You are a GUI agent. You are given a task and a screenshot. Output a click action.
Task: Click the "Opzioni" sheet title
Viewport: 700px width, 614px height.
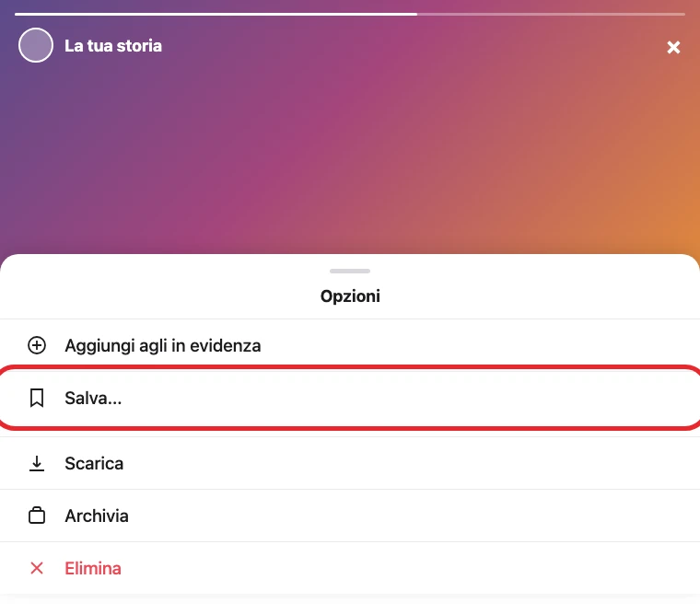pos(350,296)
